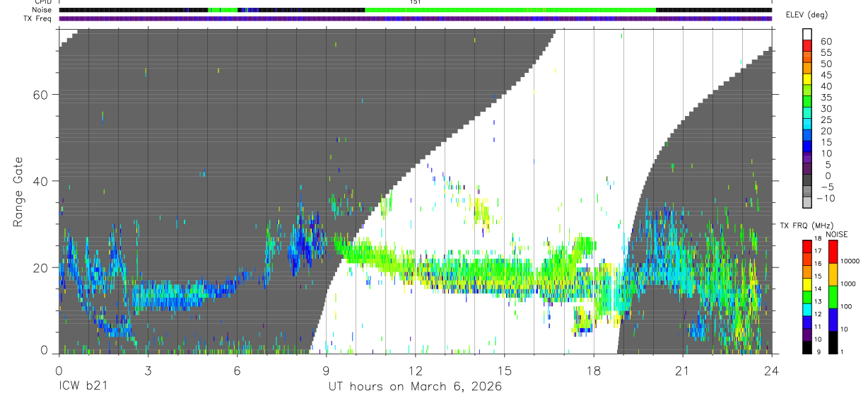The image size is (868, 401).
Task: Click ELEV legend value 30
Action: [827, 108]
